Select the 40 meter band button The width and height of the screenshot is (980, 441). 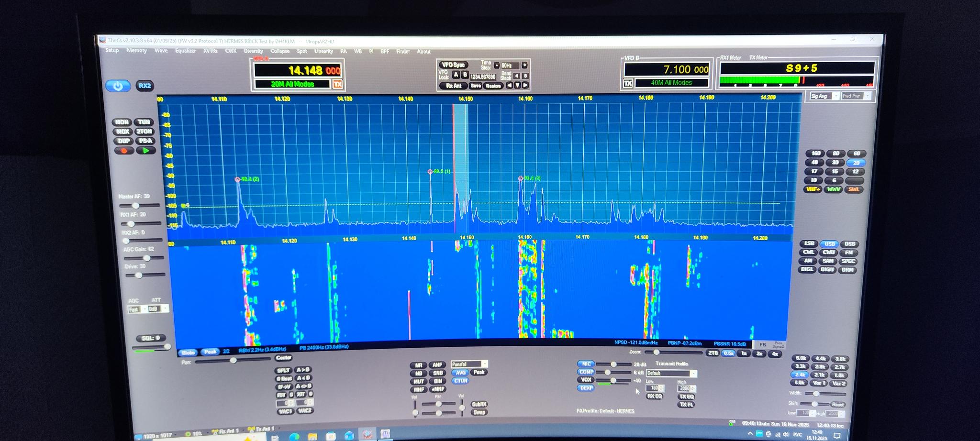[814, 163]
